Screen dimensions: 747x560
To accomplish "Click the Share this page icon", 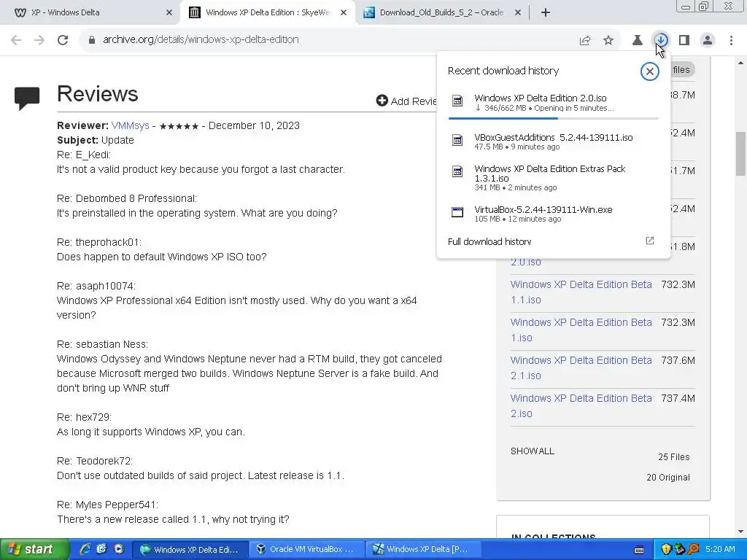I will pyautogui.click(x=584, y=41).
